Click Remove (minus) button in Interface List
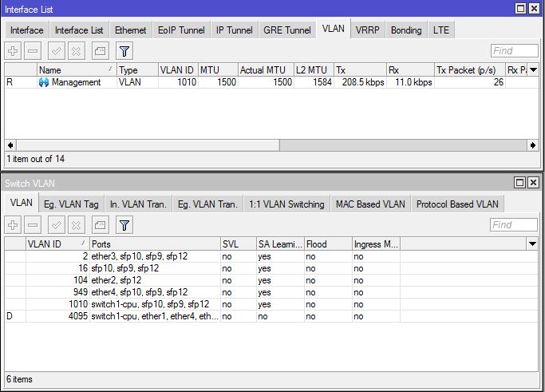This screenshot has height=392, width=545. click(x=33, y=51)
